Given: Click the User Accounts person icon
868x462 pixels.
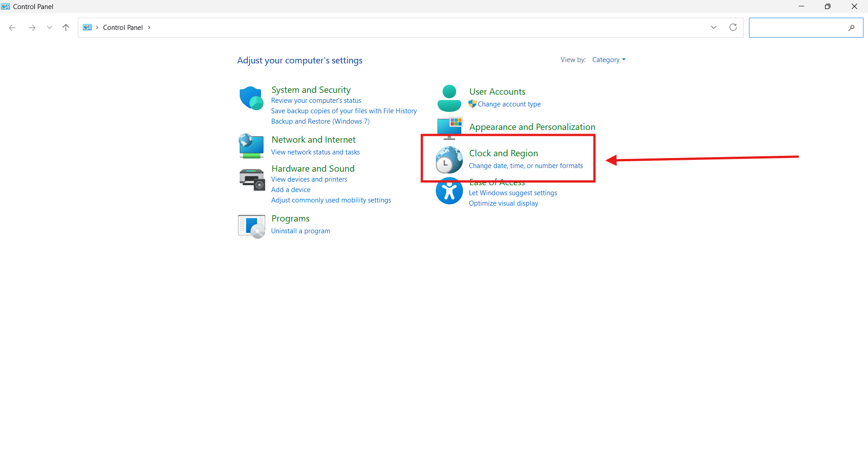Looking at the screenshot, I should 449,98.
